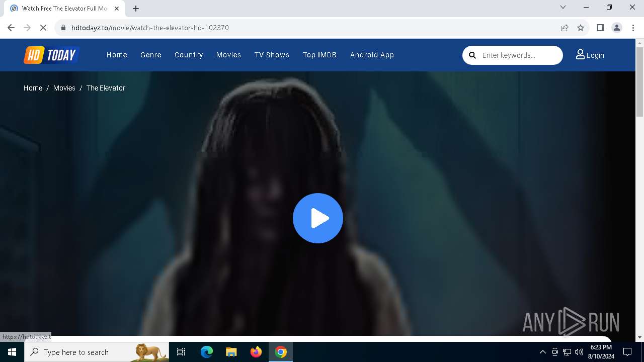Viewport: 644px width, 362px height.
Task: Go back in Chrome browser
Action: [11, 28]
